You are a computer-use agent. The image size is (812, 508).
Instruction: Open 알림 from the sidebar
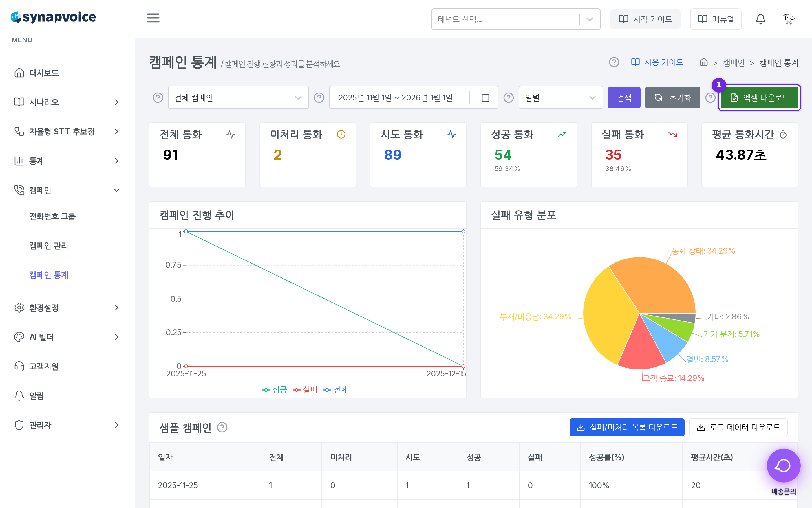point(67,396)
